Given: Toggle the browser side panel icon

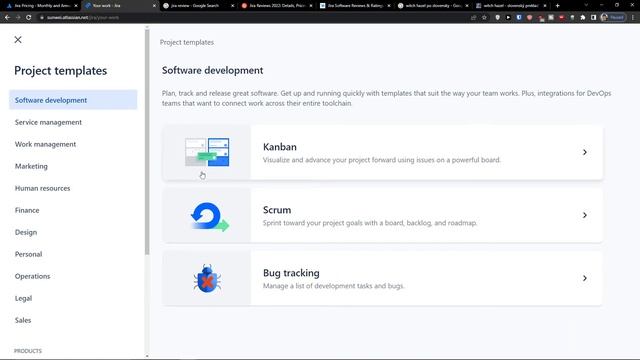Looking at the screenshot, I should coord(593,18).
